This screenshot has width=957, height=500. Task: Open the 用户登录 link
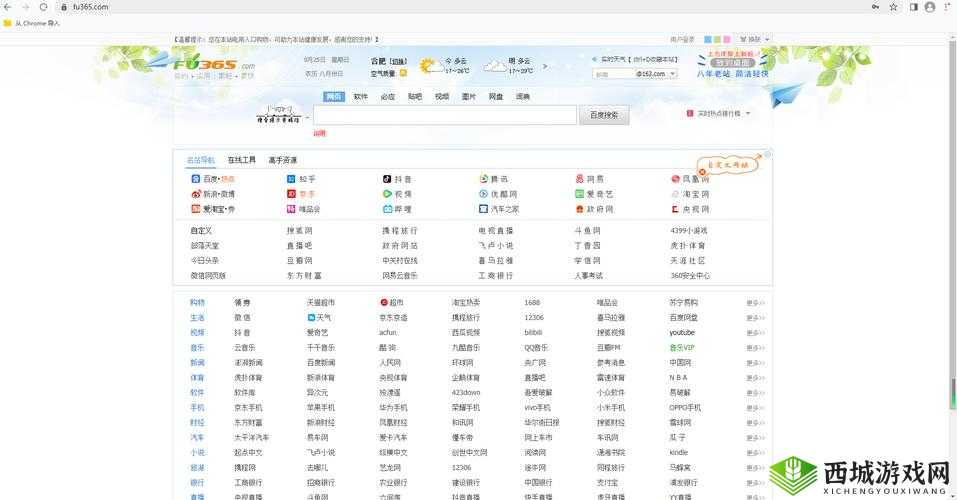click(x=682, y=39)
